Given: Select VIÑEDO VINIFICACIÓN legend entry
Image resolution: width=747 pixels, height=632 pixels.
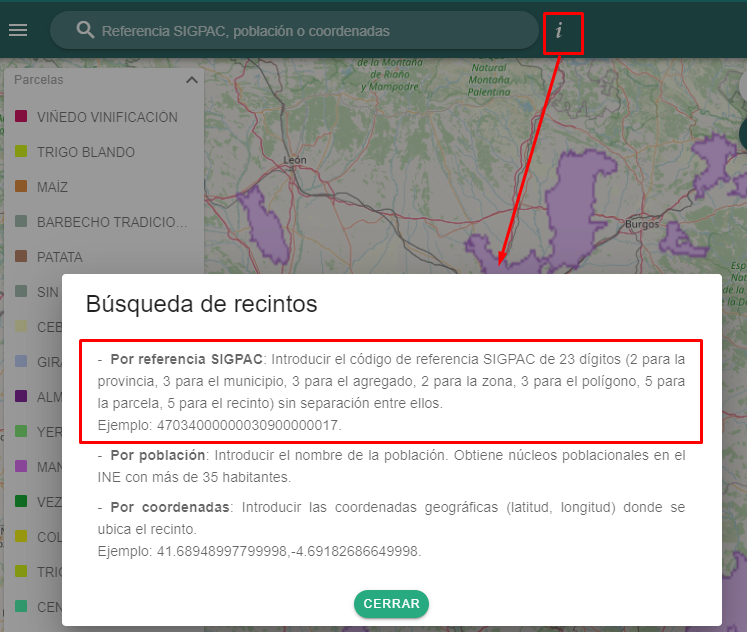Looking at the screenshot, I should pyautogui.click(x=107, y=117).
